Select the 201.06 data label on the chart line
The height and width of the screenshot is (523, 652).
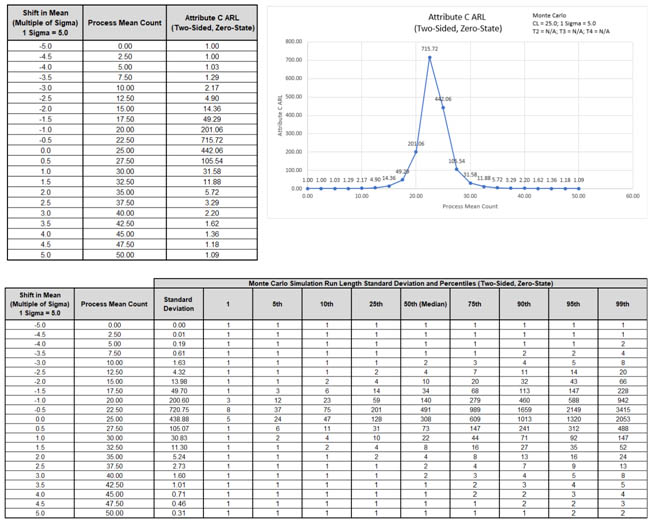(x=415, y=144)
